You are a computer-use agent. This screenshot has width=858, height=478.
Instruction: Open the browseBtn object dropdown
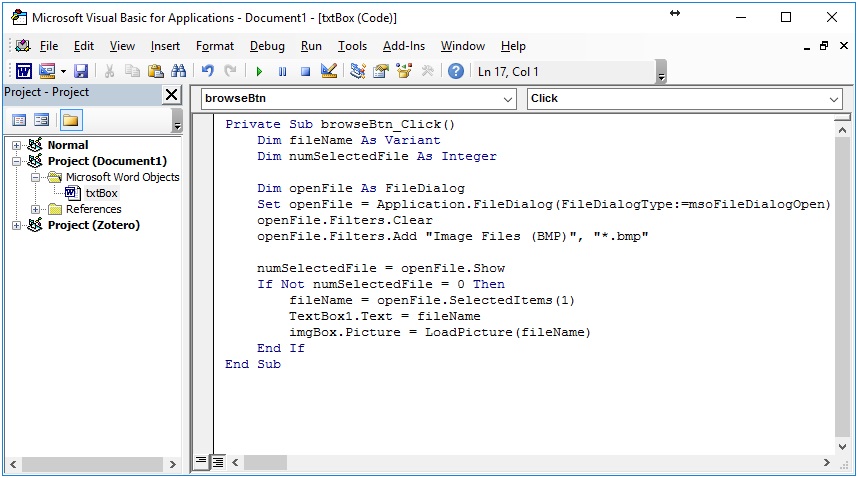tap(508, 99)
